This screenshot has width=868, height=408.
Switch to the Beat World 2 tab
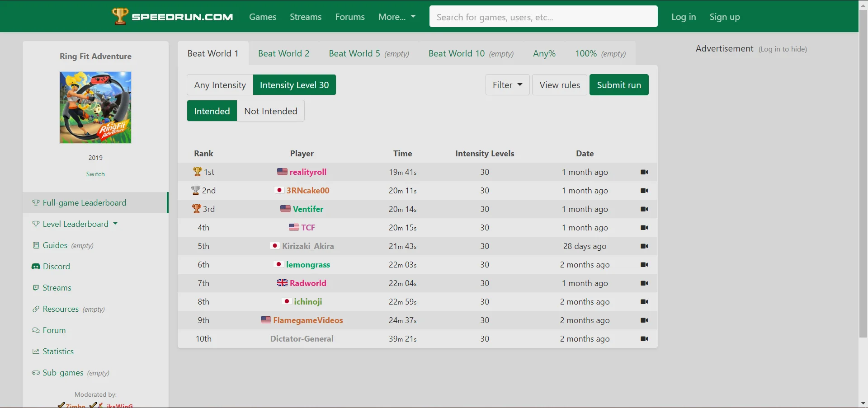click(x=284, y=53)
